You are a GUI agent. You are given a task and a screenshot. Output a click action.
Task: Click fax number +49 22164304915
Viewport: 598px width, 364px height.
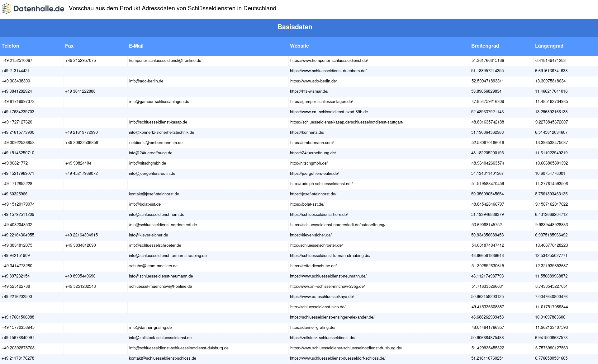(x=81, y=235)
